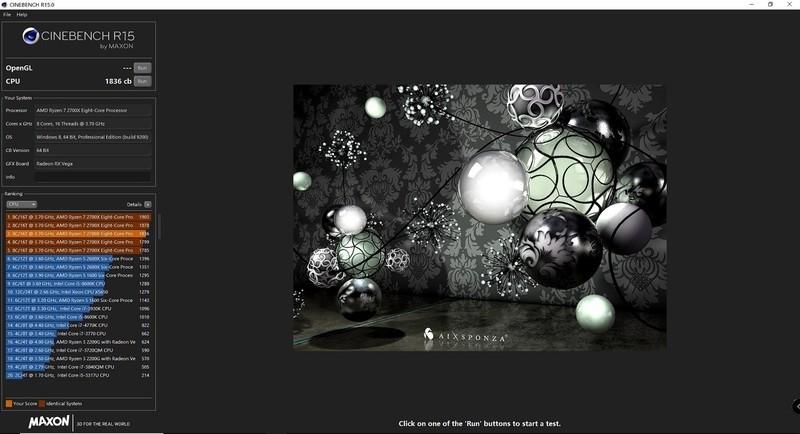Open the File menu

(x=7, y=15)
